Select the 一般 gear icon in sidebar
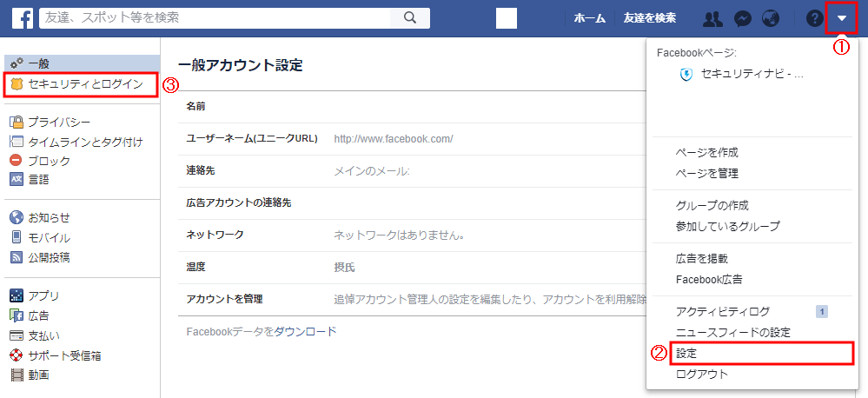The width and height of the screenshot is (868, 398). (x=17, y=63)
